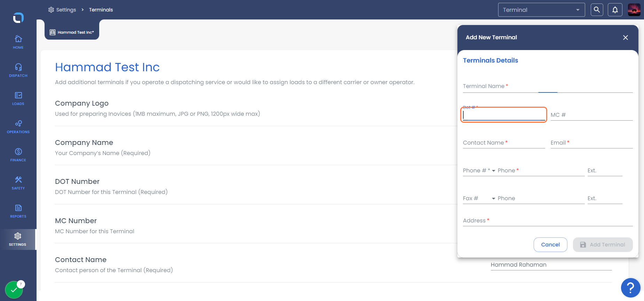Click the app logo at top-left
Image resolution: width=644 pixels, height=301 pixels.
(18, 17)
